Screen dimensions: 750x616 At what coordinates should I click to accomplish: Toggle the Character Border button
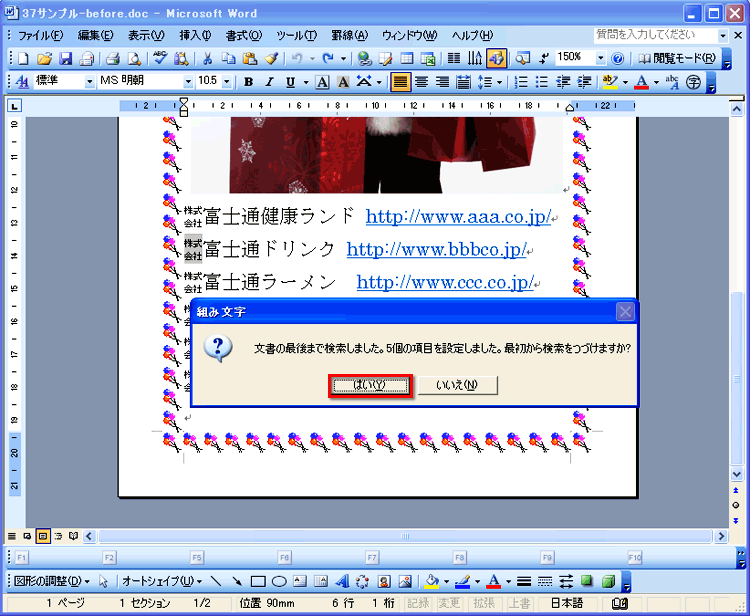tap(322, 82)
